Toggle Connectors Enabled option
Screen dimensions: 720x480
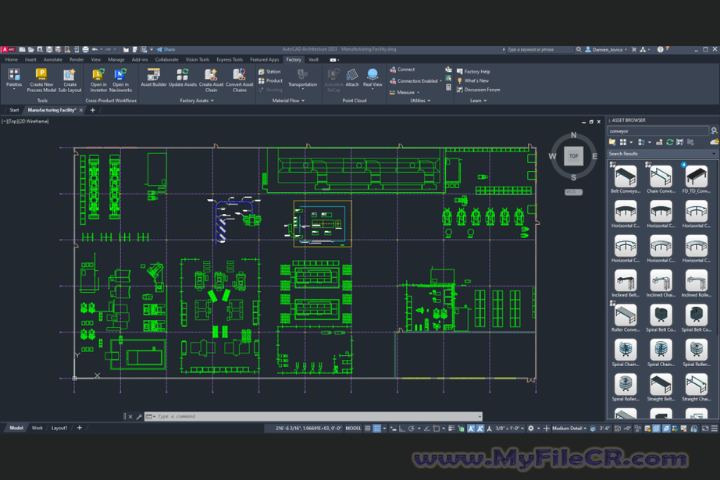416,81
